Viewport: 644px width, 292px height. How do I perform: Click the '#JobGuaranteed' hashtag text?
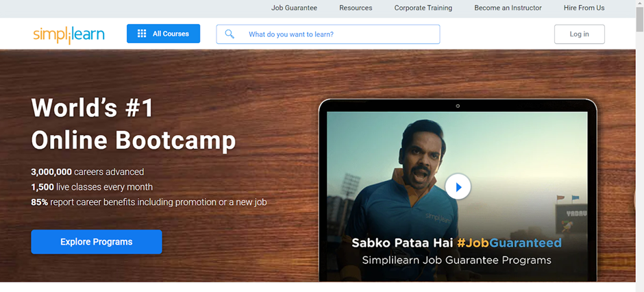(x=509, y=243)
